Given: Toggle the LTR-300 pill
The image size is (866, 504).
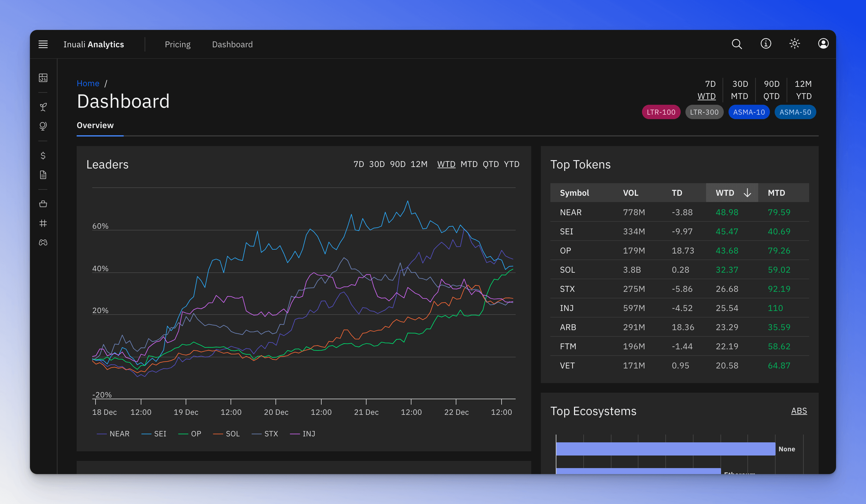Looking at the screenshot, I should (x=704, y=112).
